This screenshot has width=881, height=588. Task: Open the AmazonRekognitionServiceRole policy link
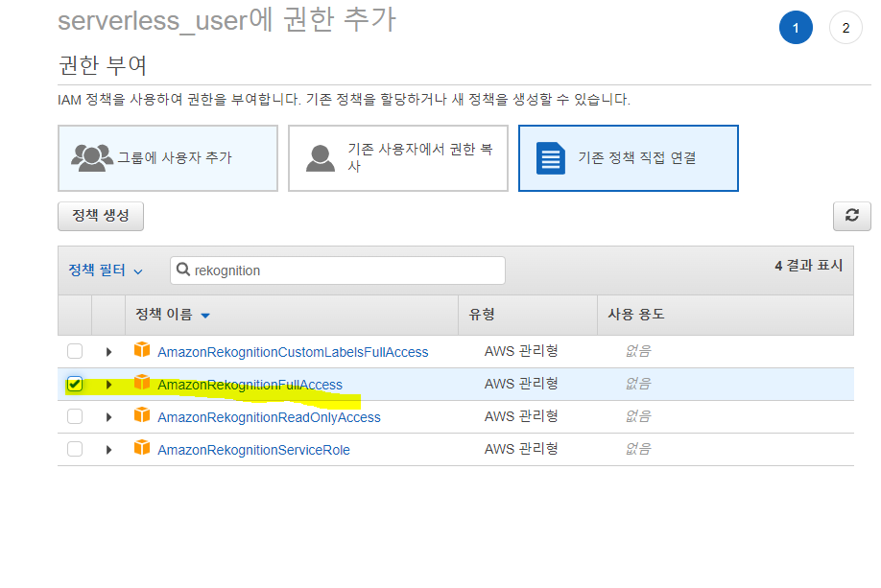(254, 450)
